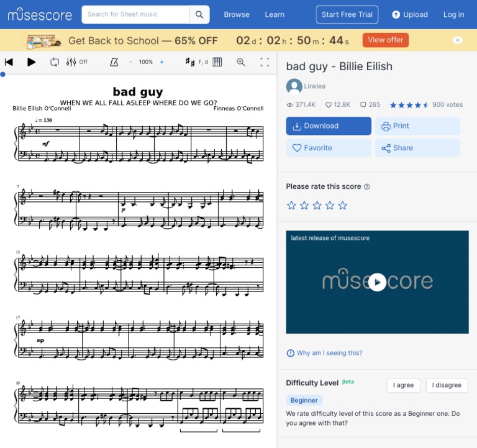The image size is (477, 448).
Task: Click the 265 comments count
Action: 370,104
